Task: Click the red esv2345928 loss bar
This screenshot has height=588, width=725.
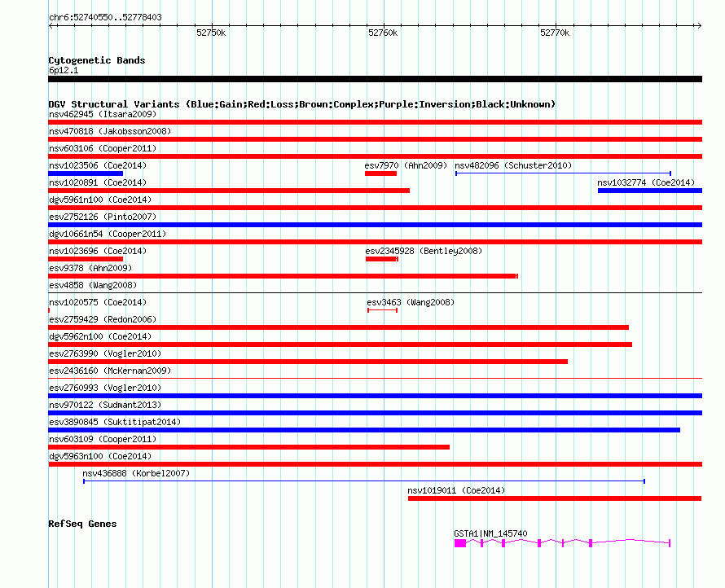Action: tap(382, 259)
